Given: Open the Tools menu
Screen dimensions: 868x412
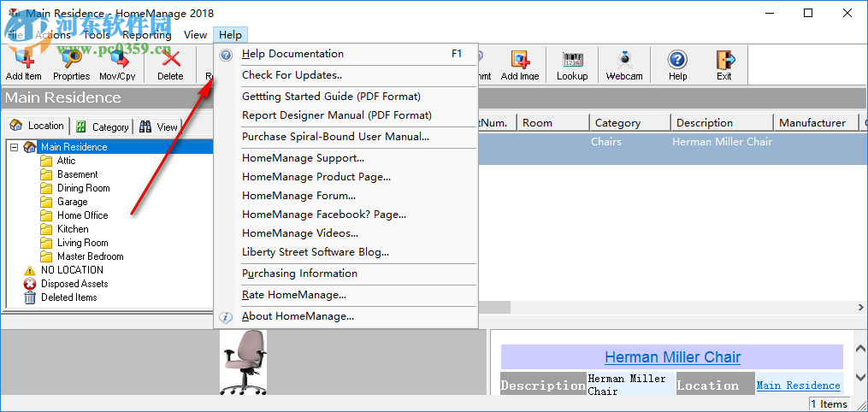Looking at the screenshot, I should click(97, 35).
